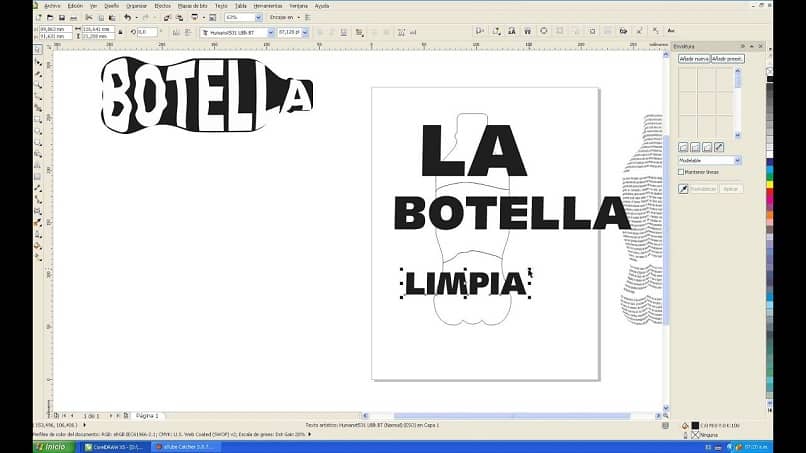806x453 pixels.
Task: Toggle single arc envelope mode
Action: point(695,148)
